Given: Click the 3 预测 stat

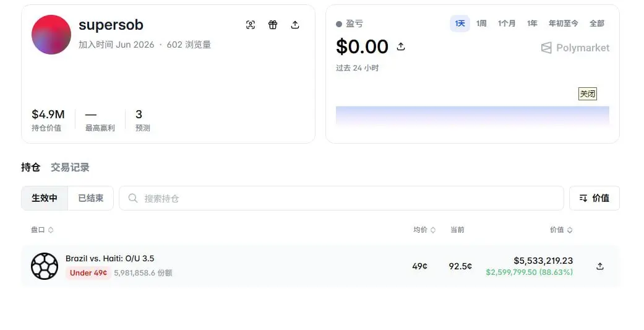Looking at the screenshot, I should (x=142, y=119).
